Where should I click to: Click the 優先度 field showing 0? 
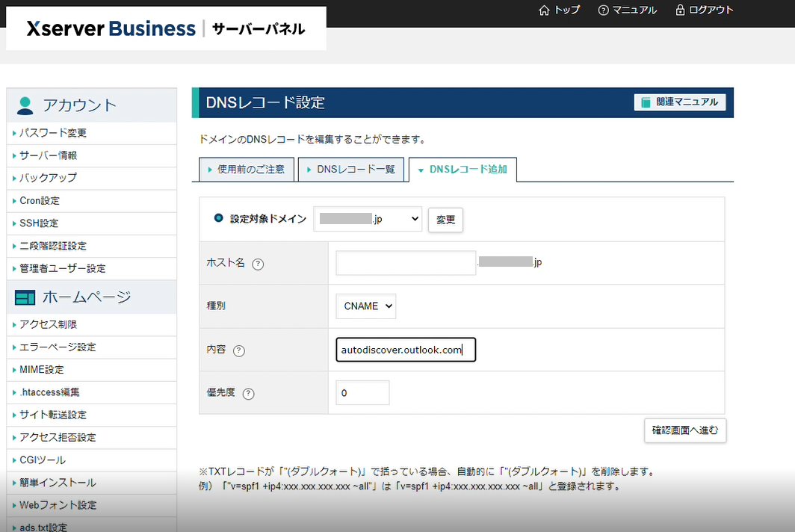(x=362, y=393)
